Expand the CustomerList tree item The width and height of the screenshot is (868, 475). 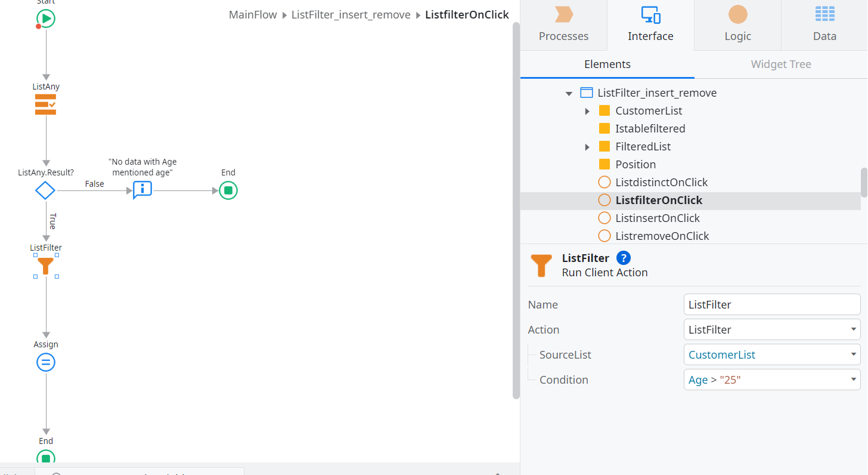coord(587,110)
